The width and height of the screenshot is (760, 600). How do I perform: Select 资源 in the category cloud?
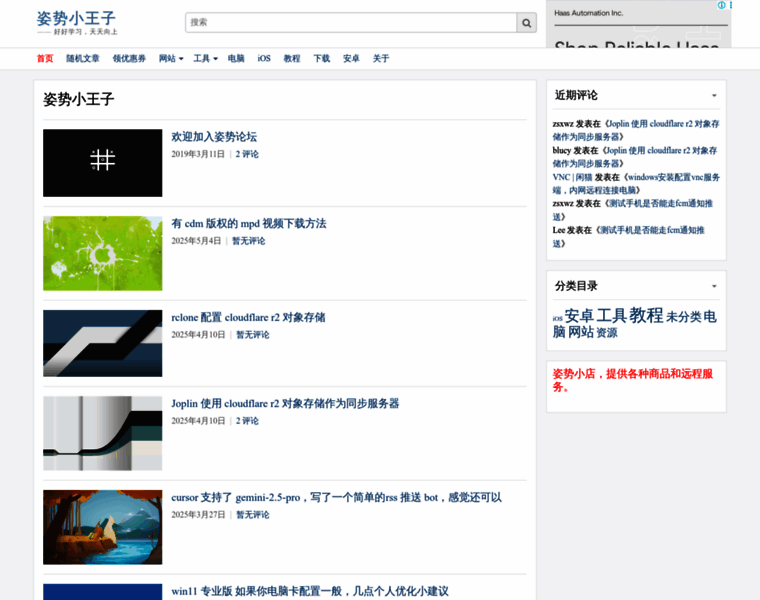607,333
